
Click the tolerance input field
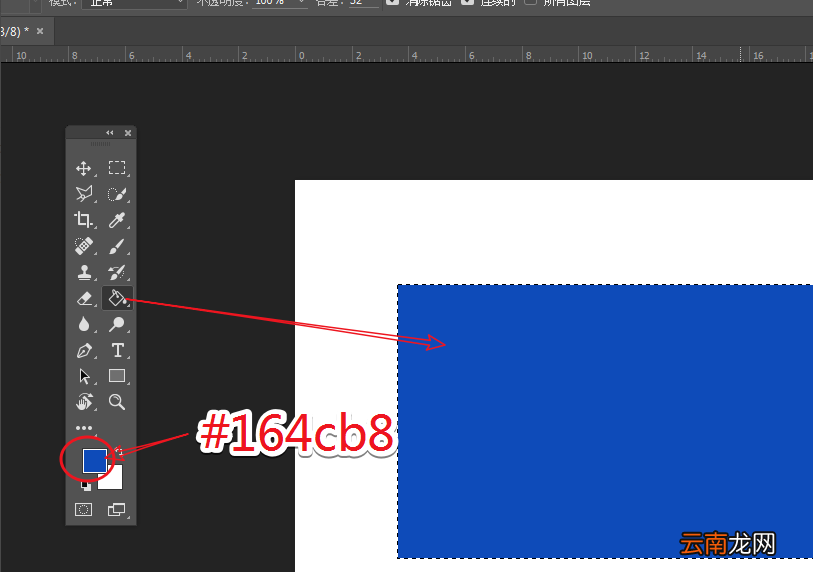363,3
